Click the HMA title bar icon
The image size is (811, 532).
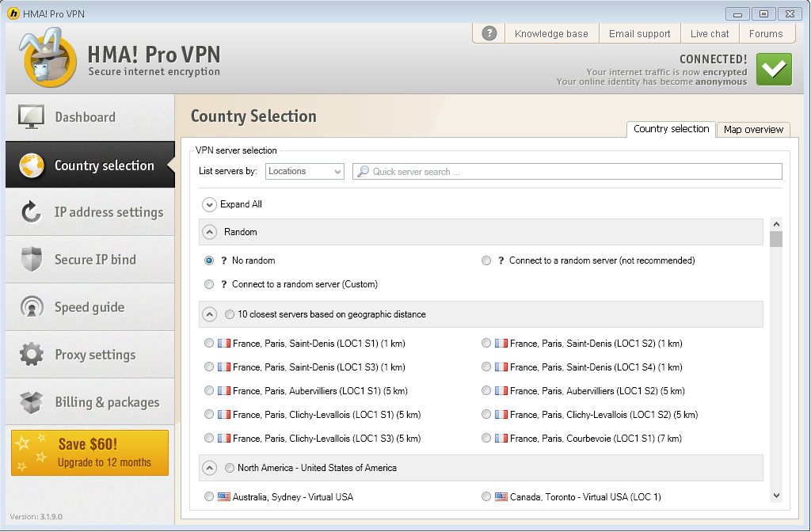coord(13,13)
